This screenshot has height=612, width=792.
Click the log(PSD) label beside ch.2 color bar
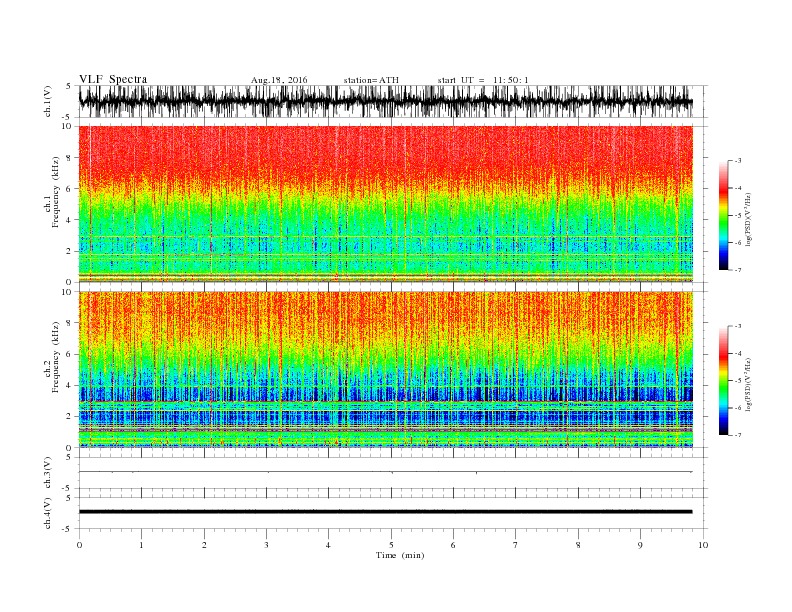click(x=748, y=384)
